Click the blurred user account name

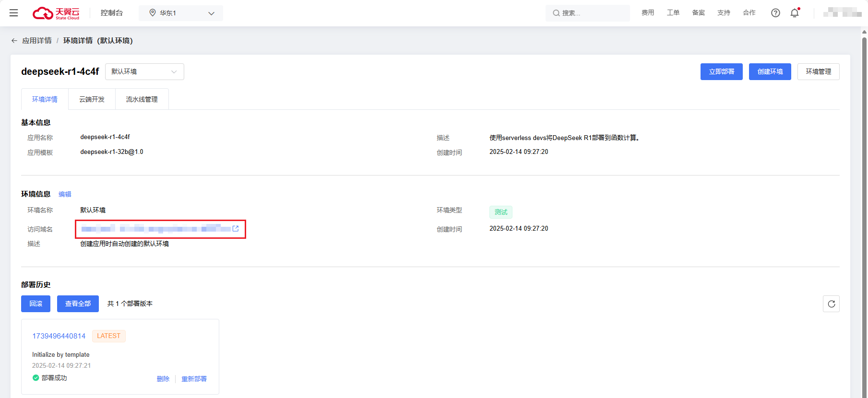pos(842,13)
